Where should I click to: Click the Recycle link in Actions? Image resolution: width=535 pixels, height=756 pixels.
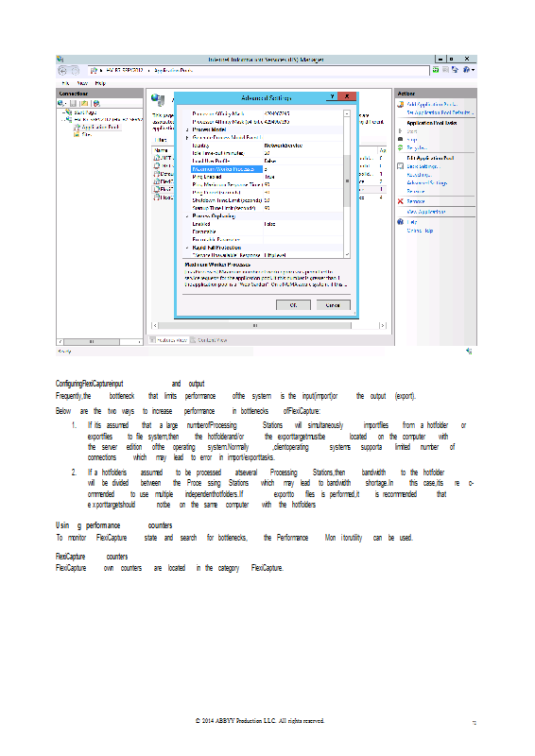click(417, 147)
